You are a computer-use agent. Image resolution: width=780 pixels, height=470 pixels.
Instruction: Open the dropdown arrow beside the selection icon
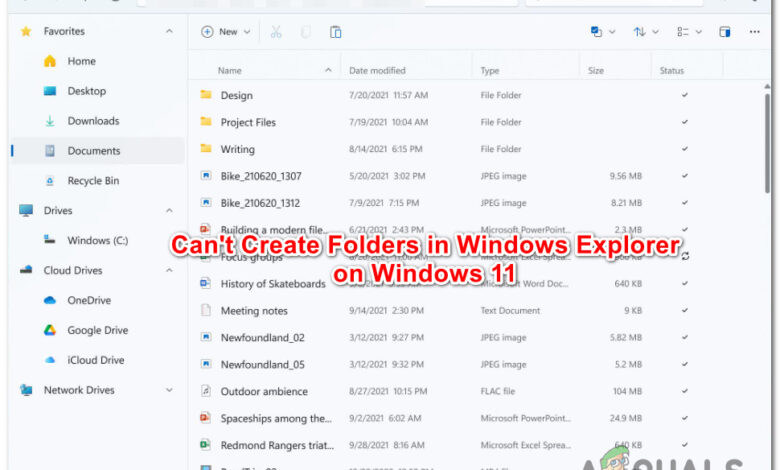(x=612, y=32)
